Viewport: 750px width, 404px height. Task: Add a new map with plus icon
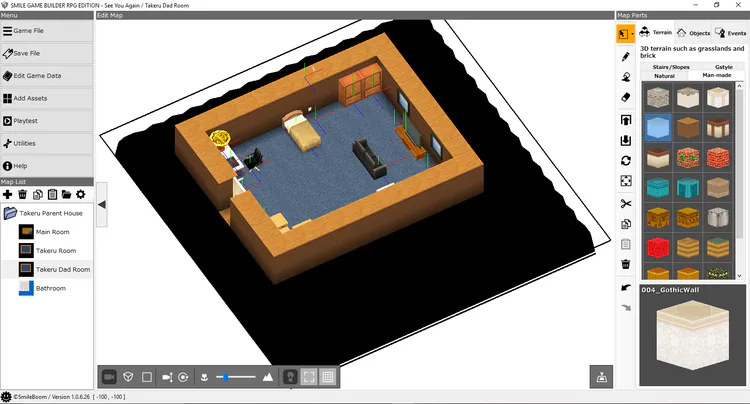[x=8, y=194]
